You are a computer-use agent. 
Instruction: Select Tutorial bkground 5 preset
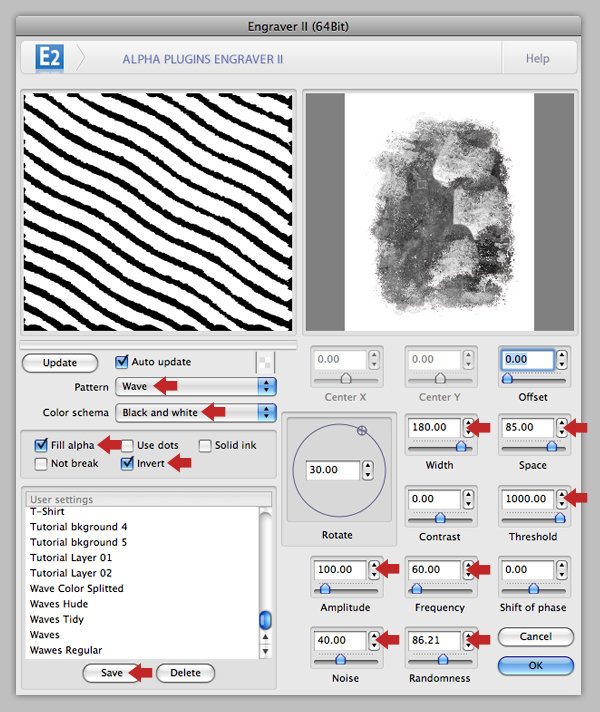click(143, 542)
